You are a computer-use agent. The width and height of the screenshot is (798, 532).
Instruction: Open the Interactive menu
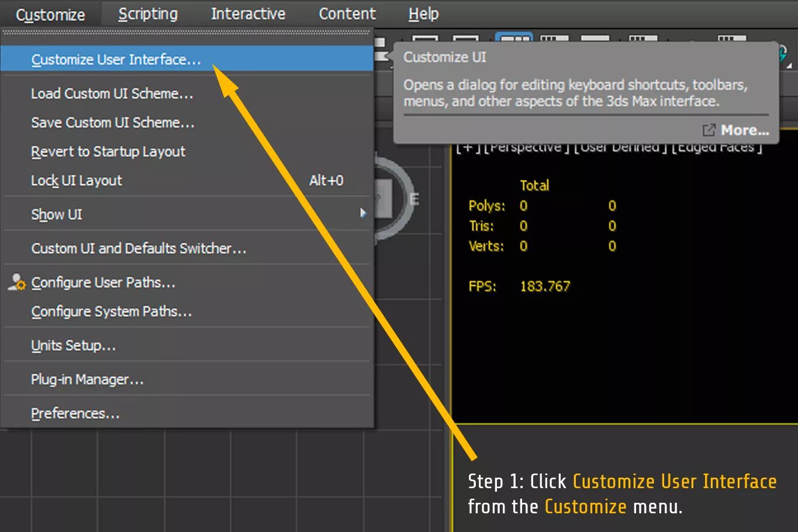[248, 14]
